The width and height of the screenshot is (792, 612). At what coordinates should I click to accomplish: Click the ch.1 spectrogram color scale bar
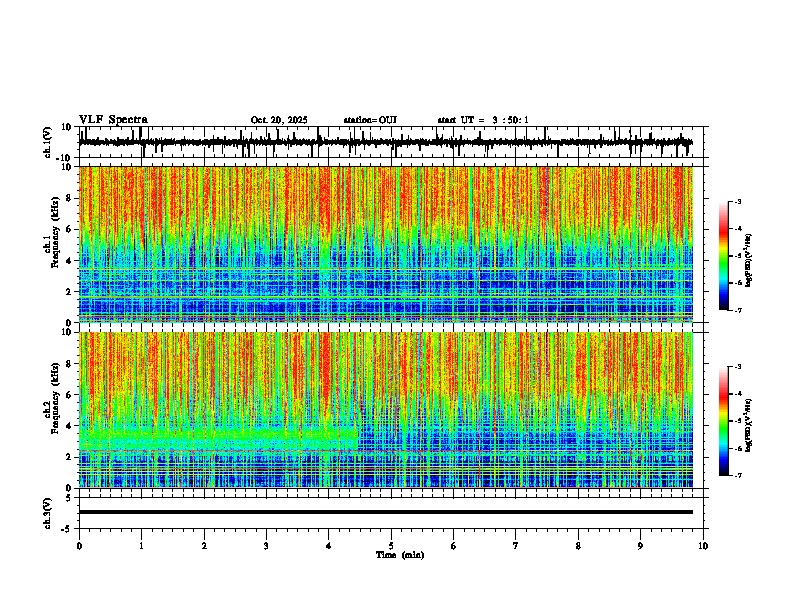(x=724, y=256)
